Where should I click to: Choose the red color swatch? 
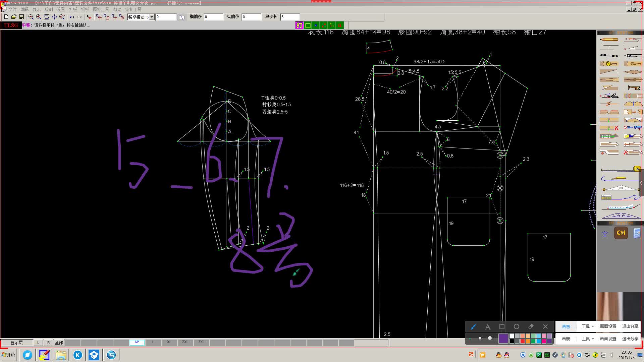pos(523,341)
